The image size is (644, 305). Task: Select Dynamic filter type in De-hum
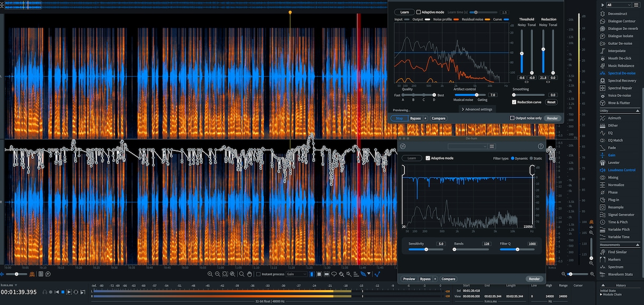point(513,158)
